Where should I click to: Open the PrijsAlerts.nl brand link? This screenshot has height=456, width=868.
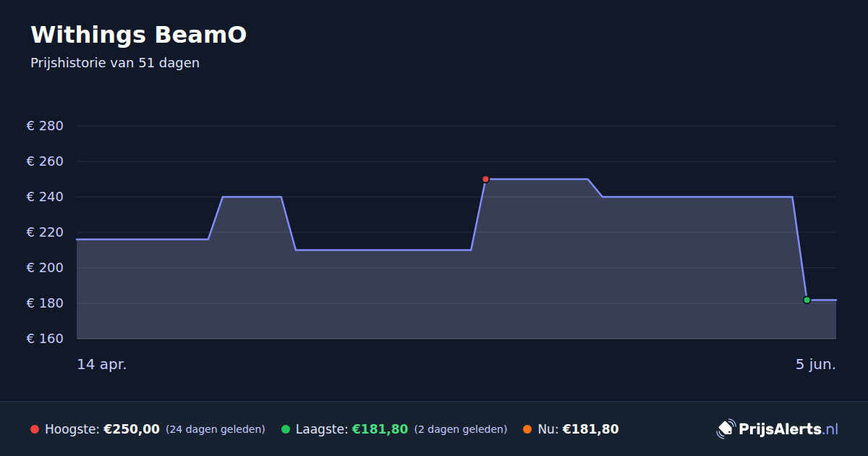click(778, 429)
